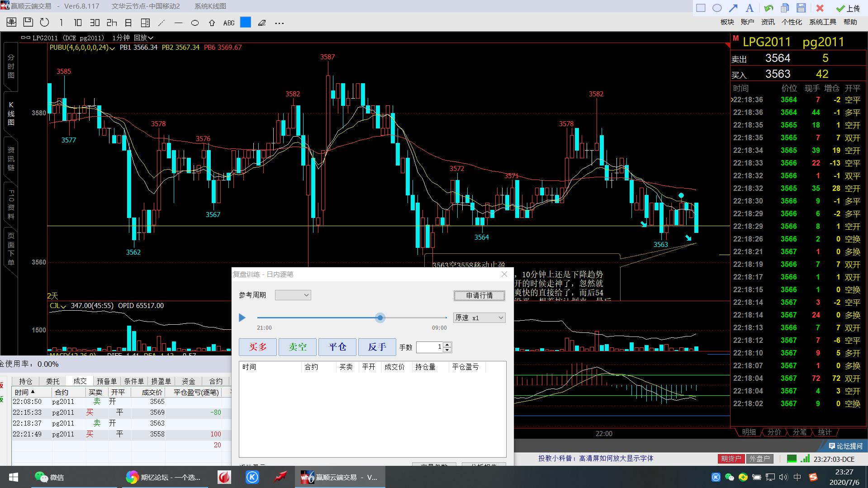Select the ellipse drawing tool in chart toolbar
The height and width of the screenshot is (488, 868).
(195, 23)
